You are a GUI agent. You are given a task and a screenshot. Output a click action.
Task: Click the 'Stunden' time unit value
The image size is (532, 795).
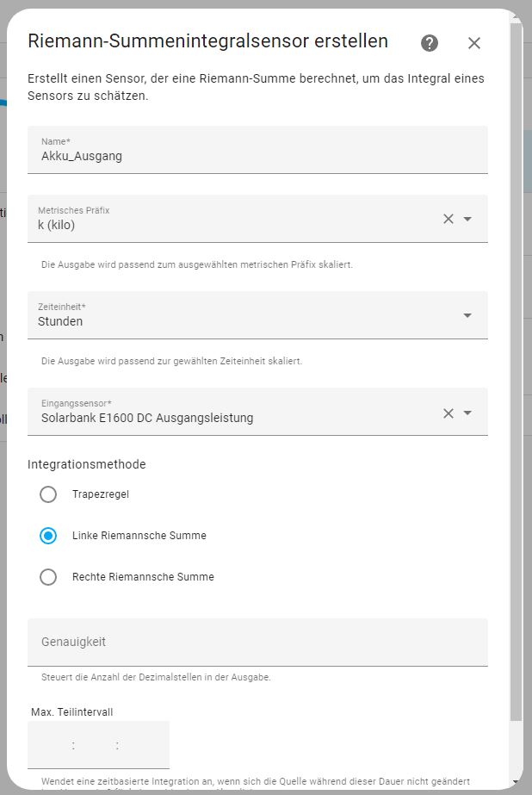pyautogui.click(x=60, y=321)
